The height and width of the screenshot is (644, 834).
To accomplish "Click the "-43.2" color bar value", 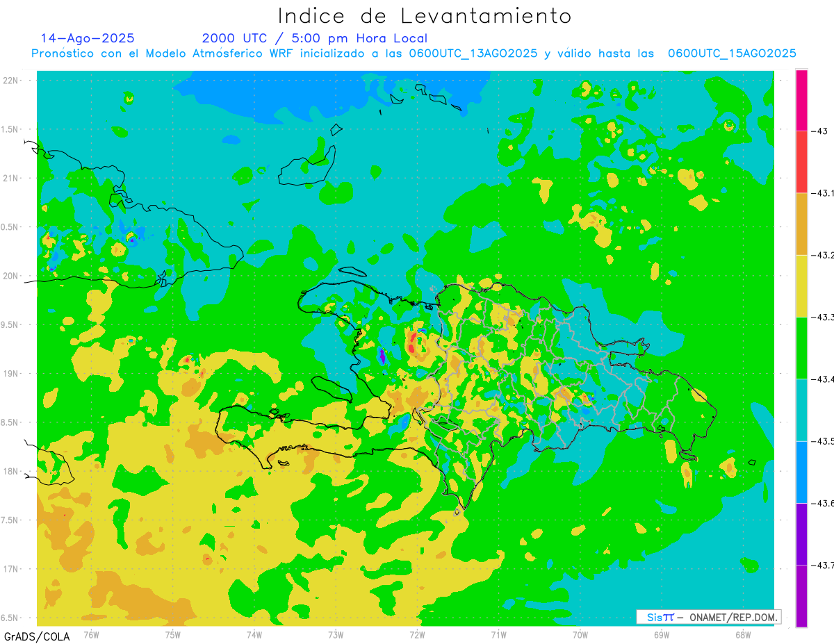I will 822,256.
